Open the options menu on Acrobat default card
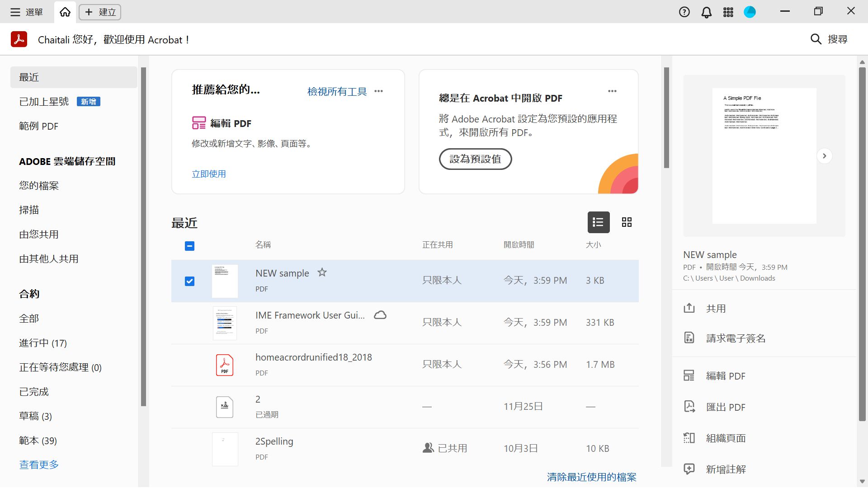This screenshot has width=868, height=488. (x=613, y=91)
